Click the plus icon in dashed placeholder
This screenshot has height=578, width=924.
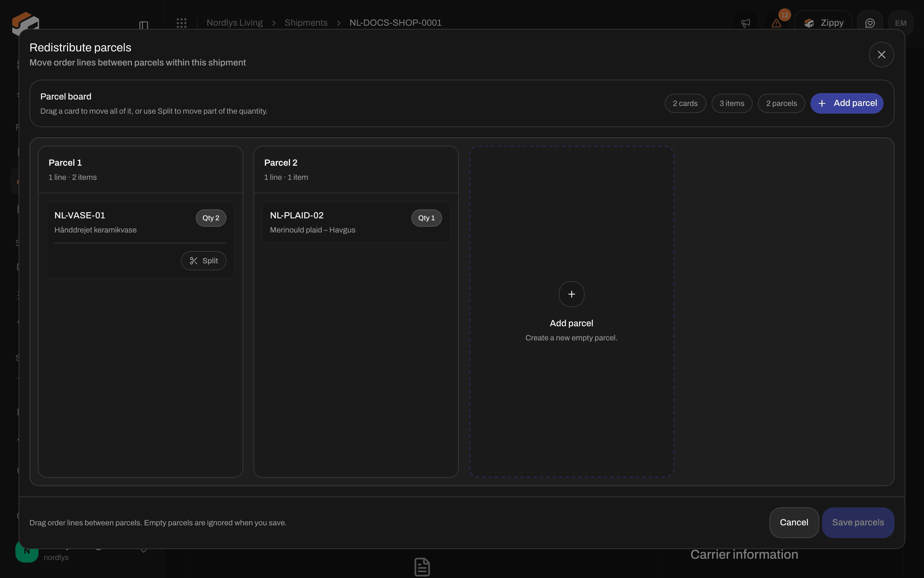(571, 294)
